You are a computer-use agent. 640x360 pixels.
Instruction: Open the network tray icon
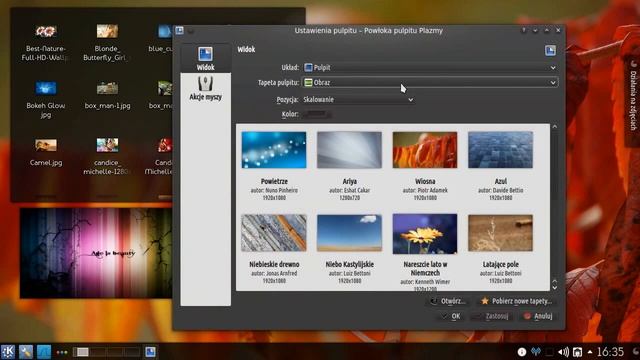coord(536,352)
